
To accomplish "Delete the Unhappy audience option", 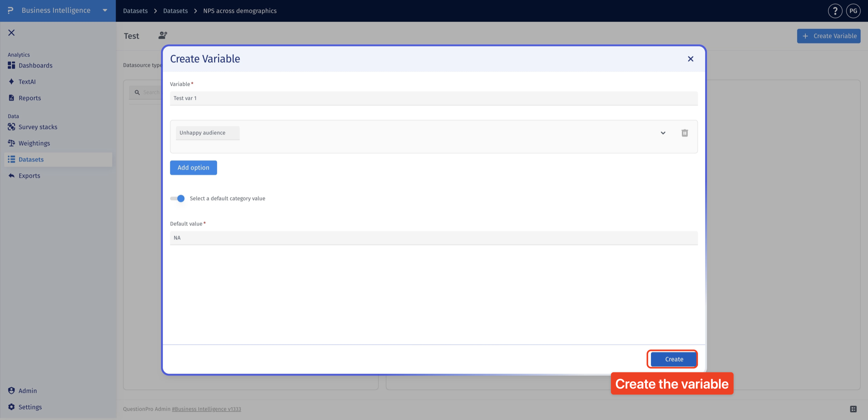I will tap(685, 133).
